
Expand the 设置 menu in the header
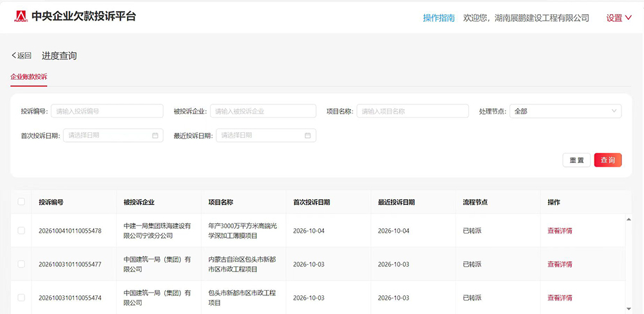tap(618, 18)
